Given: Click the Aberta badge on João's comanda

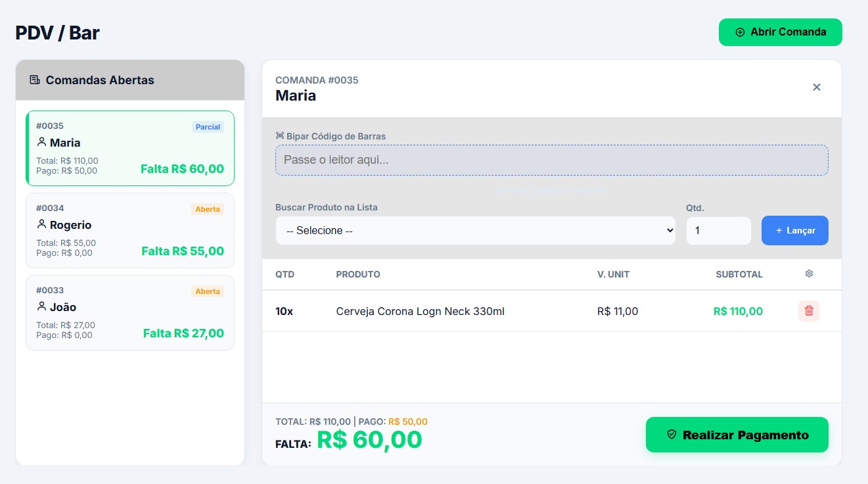Looking at the screenshot, I should click(x=208, y=291).
